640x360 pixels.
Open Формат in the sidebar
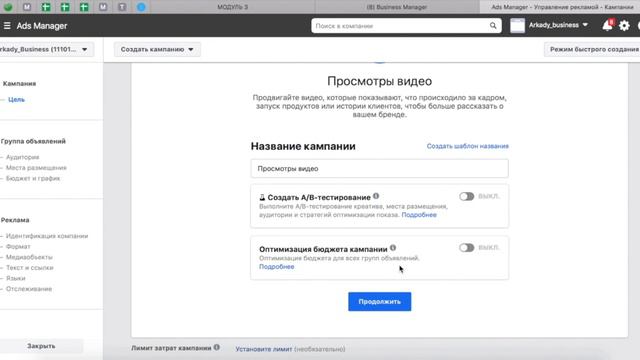point(18,247)
